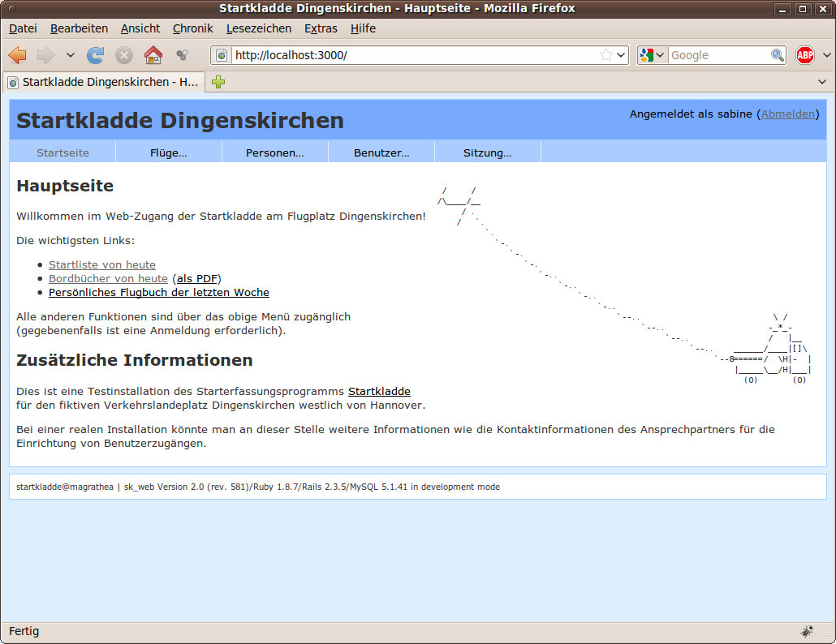
Task: Click the Forward arrow button
Action: 45,55
